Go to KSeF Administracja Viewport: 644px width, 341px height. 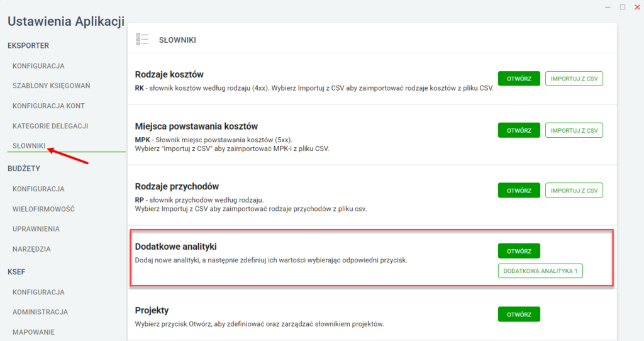(x=40, y=312)
